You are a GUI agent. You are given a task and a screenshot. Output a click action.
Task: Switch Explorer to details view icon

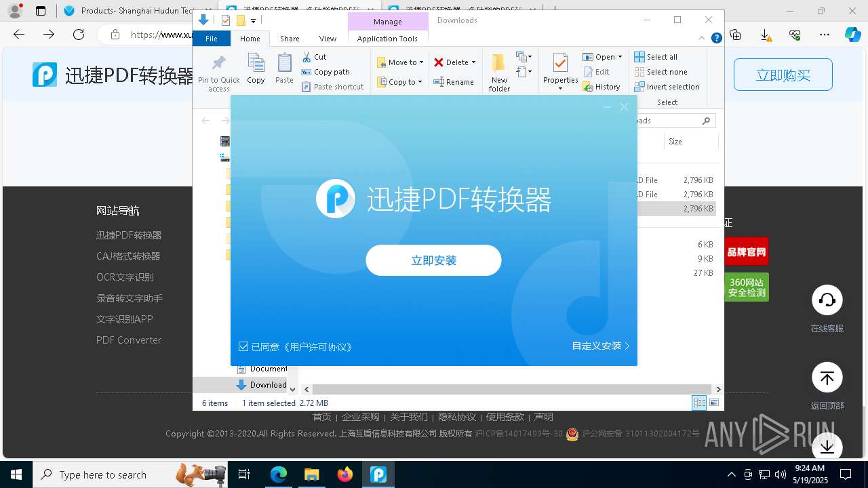[x=699, y=403]
